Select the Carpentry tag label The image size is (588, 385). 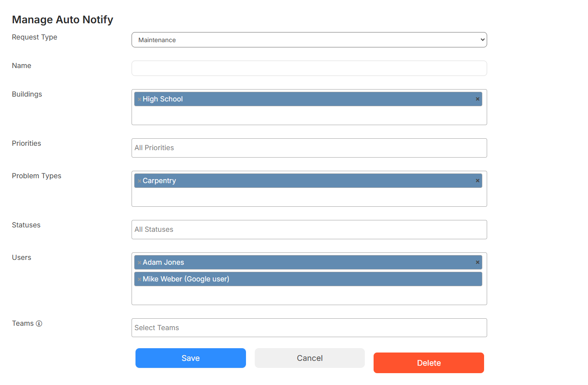pyautogui.click(x=159, y=181)
